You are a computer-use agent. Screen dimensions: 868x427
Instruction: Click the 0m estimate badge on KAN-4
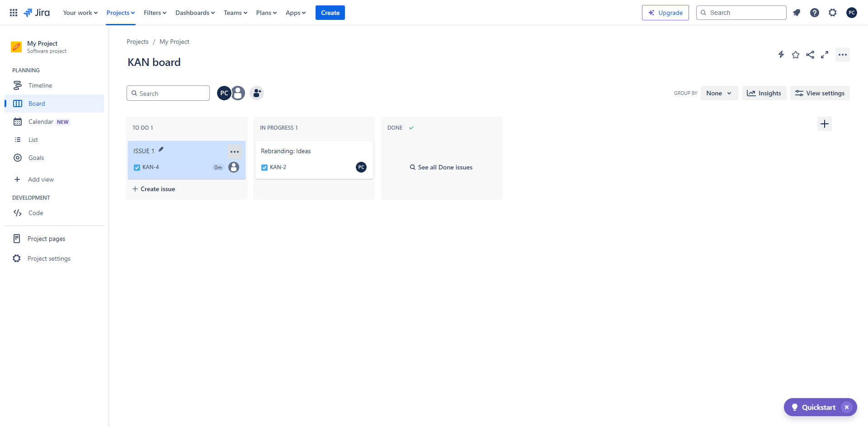coord(218,168)
